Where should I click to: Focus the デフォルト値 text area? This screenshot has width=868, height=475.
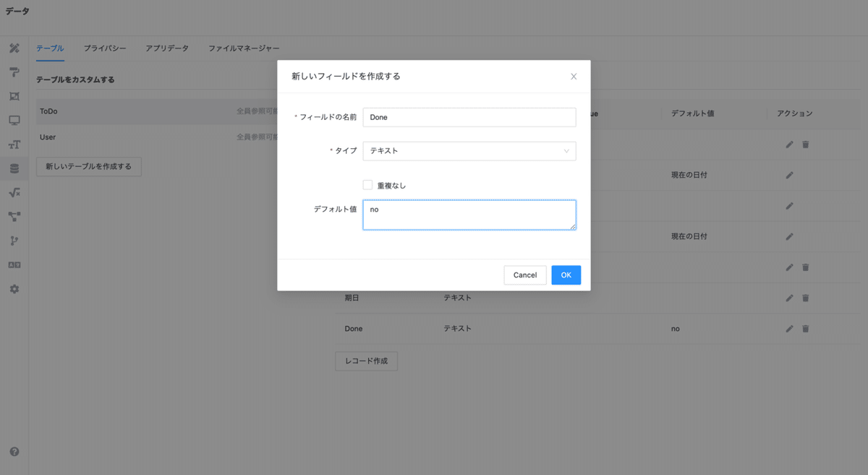pyautogui.click(x=469, y=215)
